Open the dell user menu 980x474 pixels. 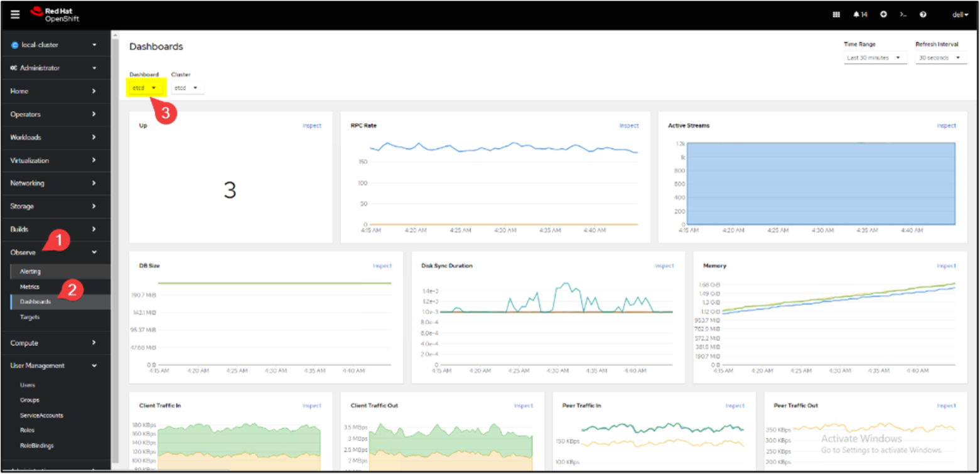click(x=961, y=14)
